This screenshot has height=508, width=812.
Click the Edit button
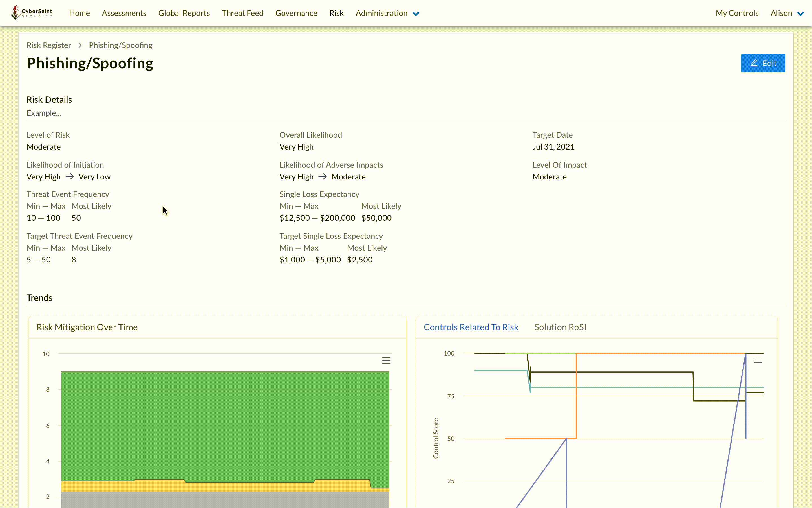click(763, 63)
